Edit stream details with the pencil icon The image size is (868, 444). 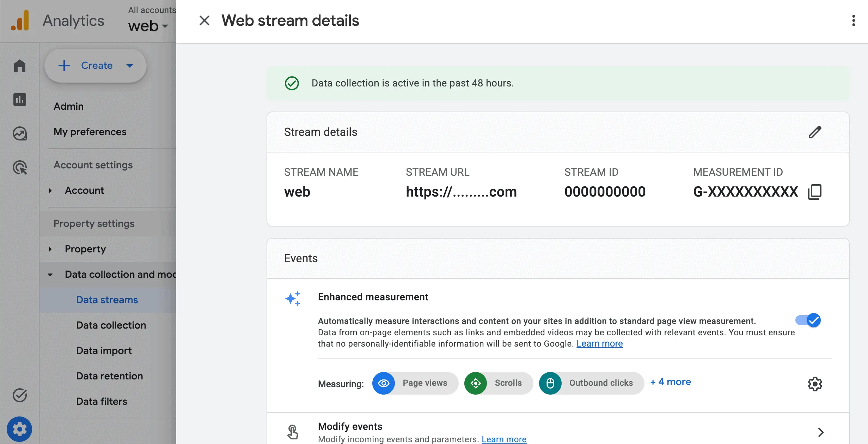point(815,132)
